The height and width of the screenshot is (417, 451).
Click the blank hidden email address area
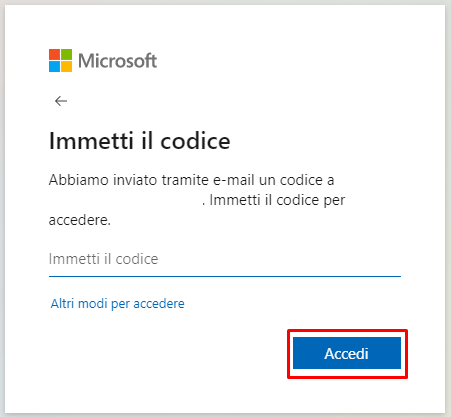point(125,200)
